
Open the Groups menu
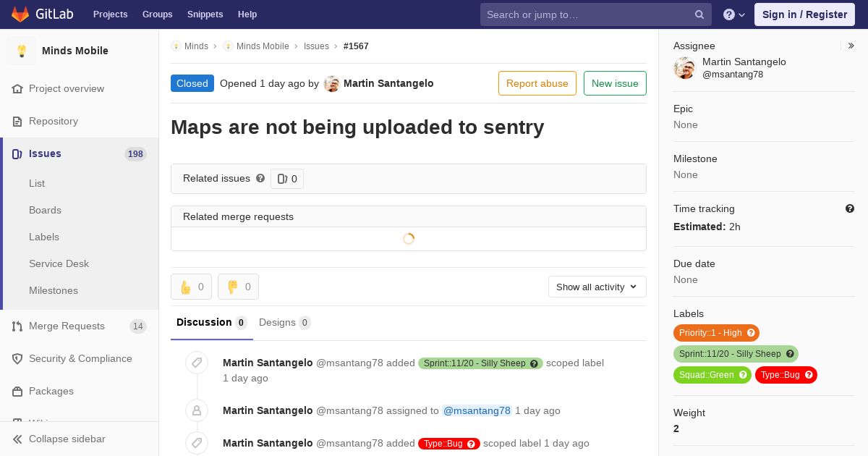[x=157, y=14]
